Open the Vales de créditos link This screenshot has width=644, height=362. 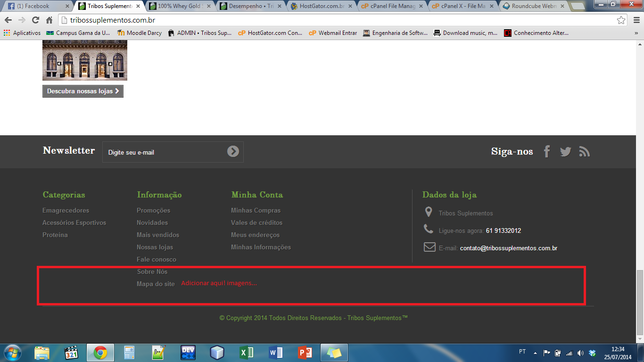click(x=256, y=222)
